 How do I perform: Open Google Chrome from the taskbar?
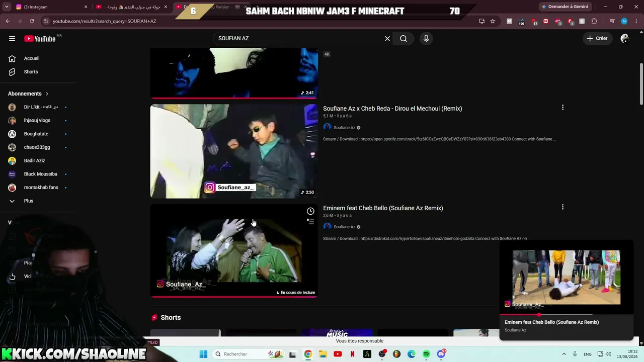(308, 354)
